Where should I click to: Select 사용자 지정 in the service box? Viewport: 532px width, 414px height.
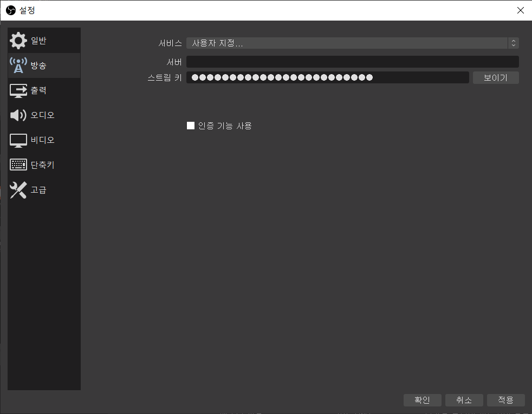(218, 43)
